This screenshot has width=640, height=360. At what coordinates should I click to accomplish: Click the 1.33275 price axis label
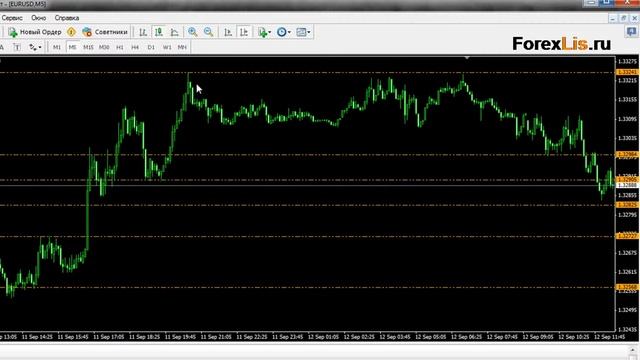627,62
